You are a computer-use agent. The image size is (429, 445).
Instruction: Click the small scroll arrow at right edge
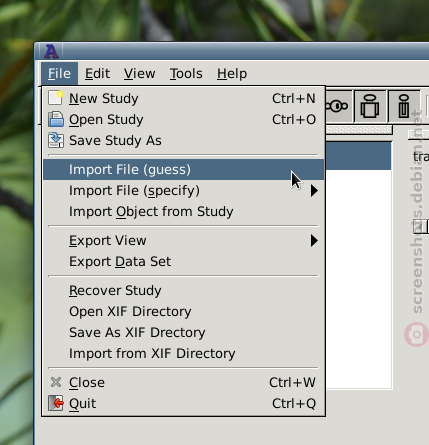pyautogui.click(x=420, y=227)
